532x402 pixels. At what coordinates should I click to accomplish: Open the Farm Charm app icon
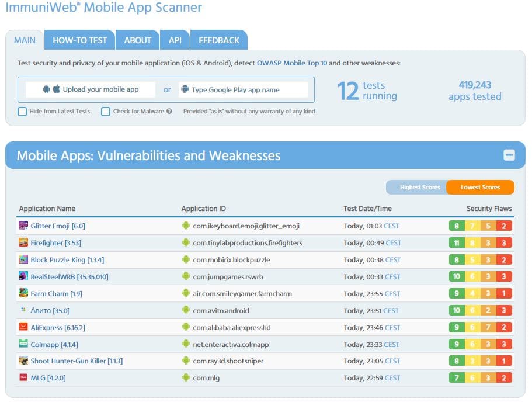[x=23, y=293]
